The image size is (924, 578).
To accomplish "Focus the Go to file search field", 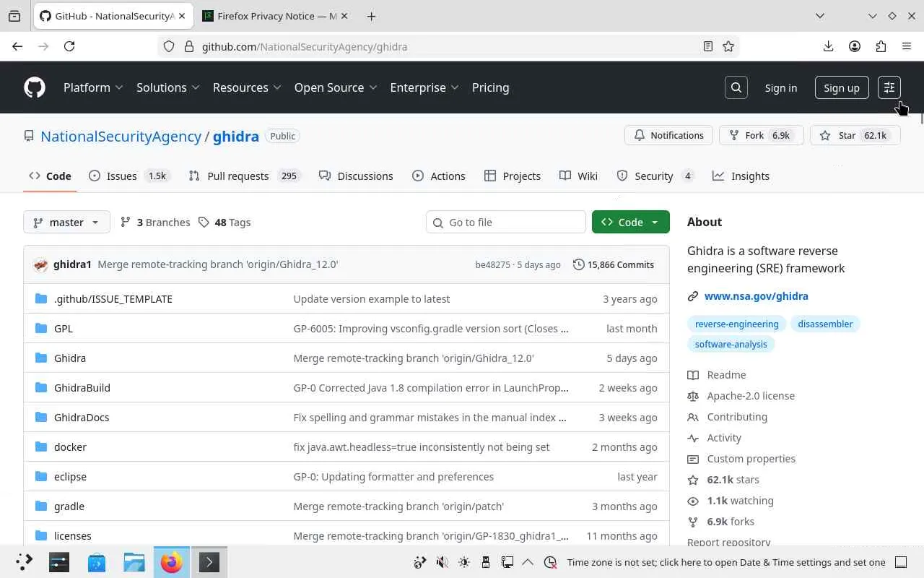I will tap(506, 222).
